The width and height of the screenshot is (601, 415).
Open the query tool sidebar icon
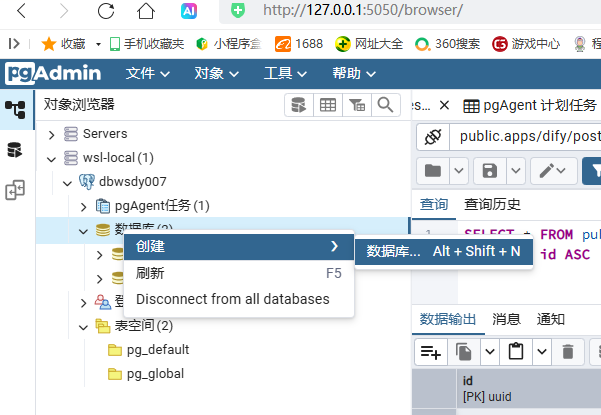[x=15, y=150]
